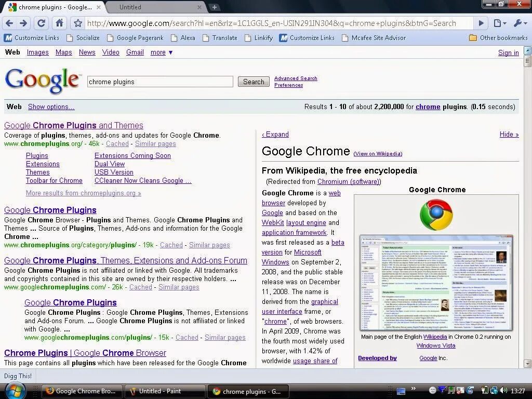Open the page control menu icon
Image resolution: width=532 pixels, height=399 pixels.
pyautogui.click(x=499, y=23)
